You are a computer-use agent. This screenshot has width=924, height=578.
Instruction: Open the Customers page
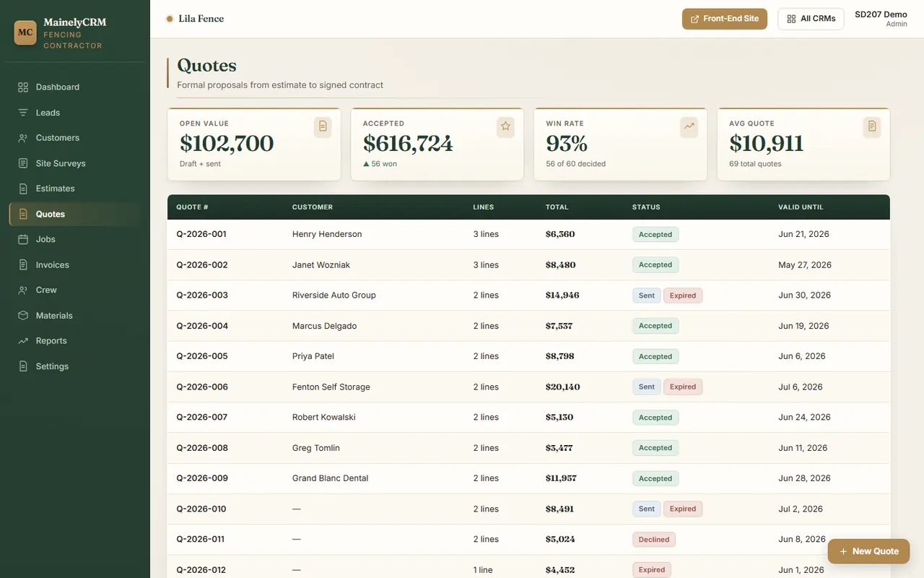(75, 138)
